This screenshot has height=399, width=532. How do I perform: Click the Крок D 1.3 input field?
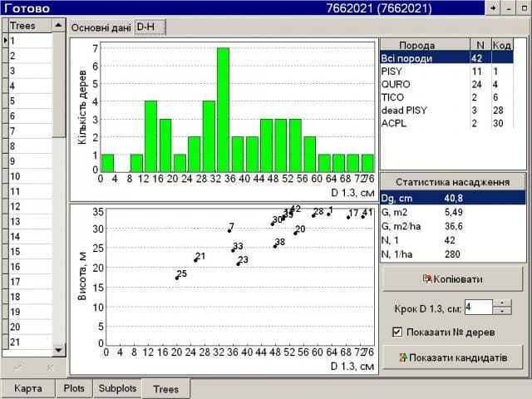pos(478,308)
